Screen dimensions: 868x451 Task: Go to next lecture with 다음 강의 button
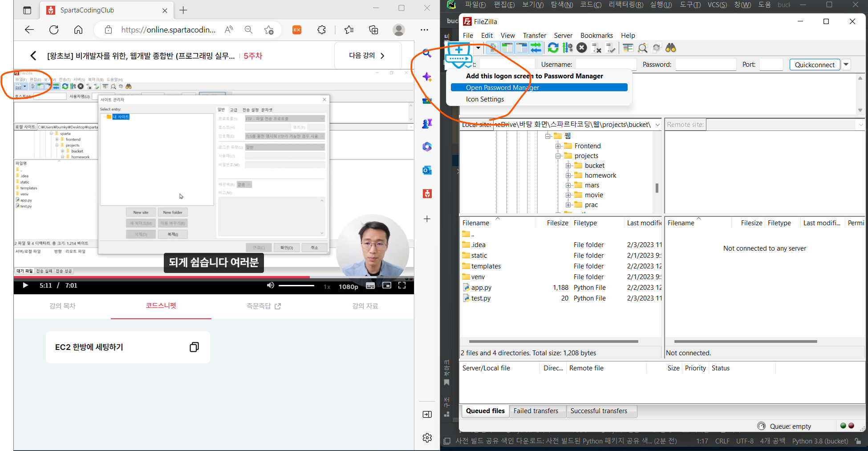point(368,56)
